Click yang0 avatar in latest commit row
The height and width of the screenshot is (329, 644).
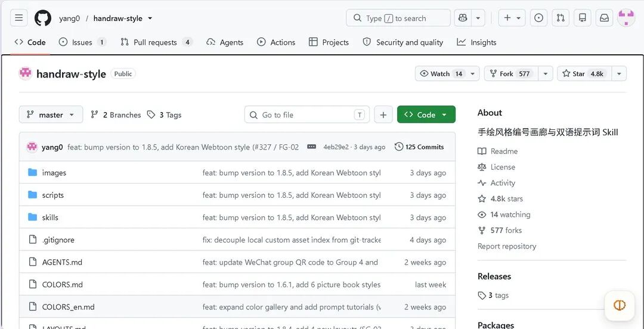point(32,147)
